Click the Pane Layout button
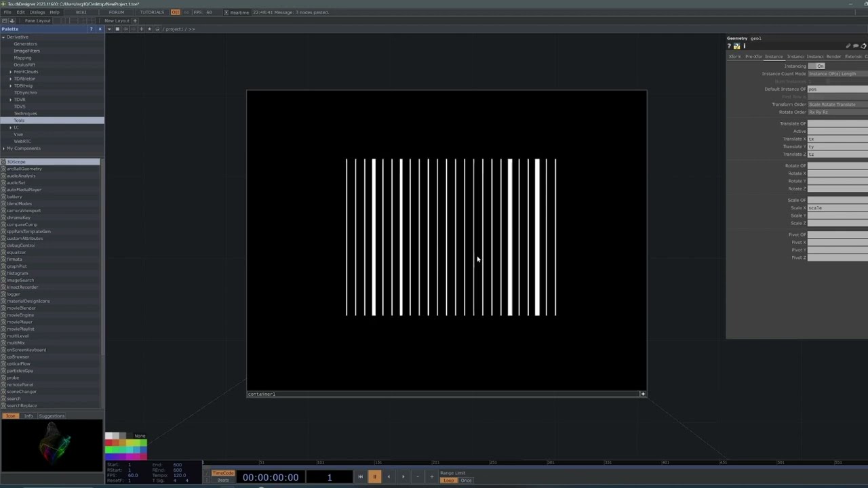 pos(37,20)
